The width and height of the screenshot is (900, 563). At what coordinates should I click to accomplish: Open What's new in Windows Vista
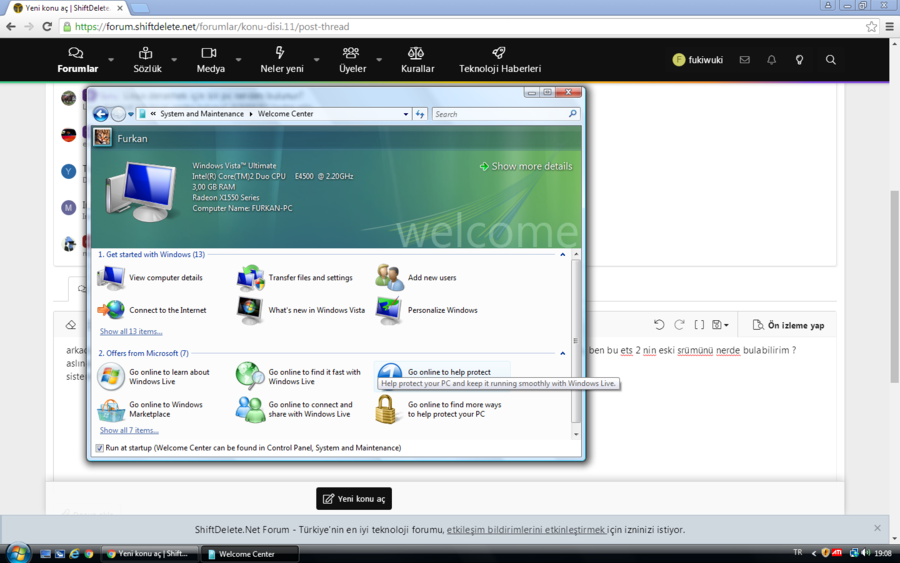tap(301, 310)
